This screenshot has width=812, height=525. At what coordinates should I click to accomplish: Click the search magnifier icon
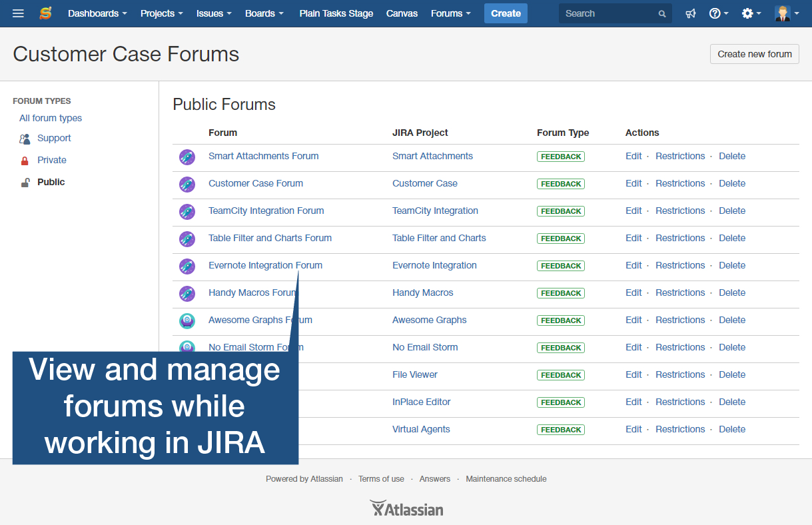tap(662, 14)
